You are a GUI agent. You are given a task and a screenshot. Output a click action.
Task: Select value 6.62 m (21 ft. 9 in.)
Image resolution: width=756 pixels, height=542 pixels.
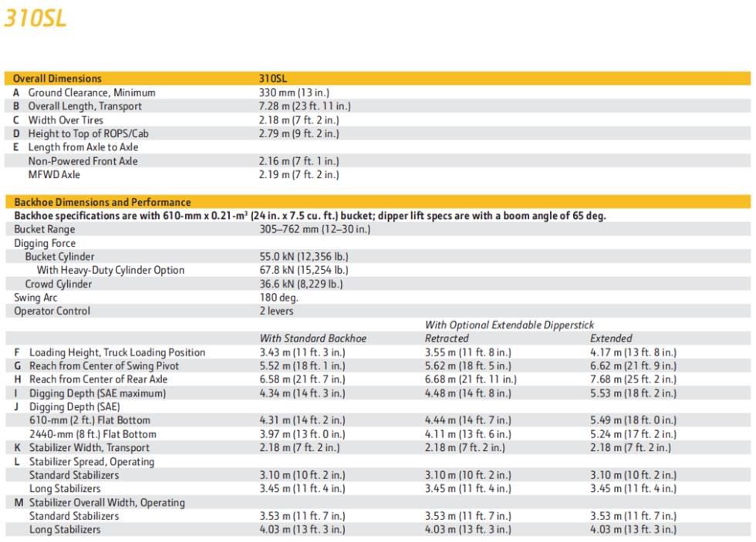[x=633, y=365]
